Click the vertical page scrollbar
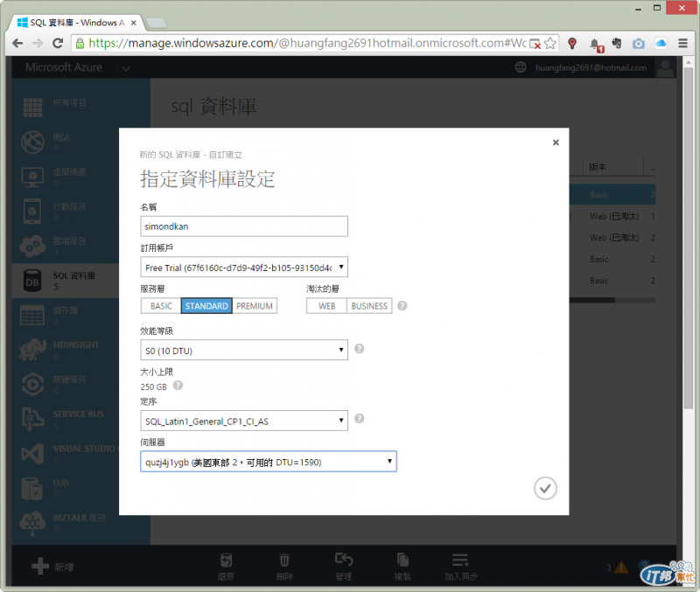The width and height of the screenshot is (700, 592). 688,237
